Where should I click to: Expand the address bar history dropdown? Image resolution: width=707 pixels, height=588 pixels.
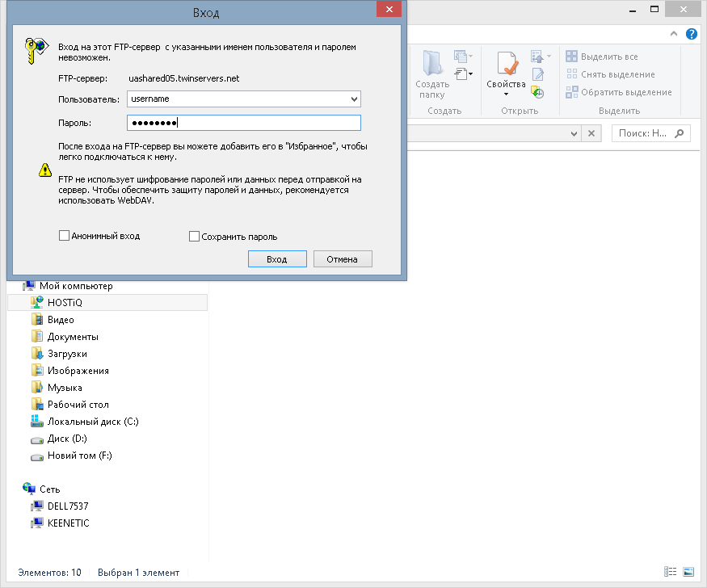coord(574,133)
